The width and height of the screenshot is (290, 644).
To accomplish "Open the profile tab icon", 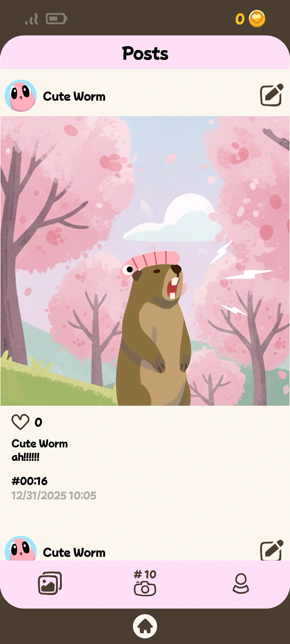I will [x=241, y=583].
